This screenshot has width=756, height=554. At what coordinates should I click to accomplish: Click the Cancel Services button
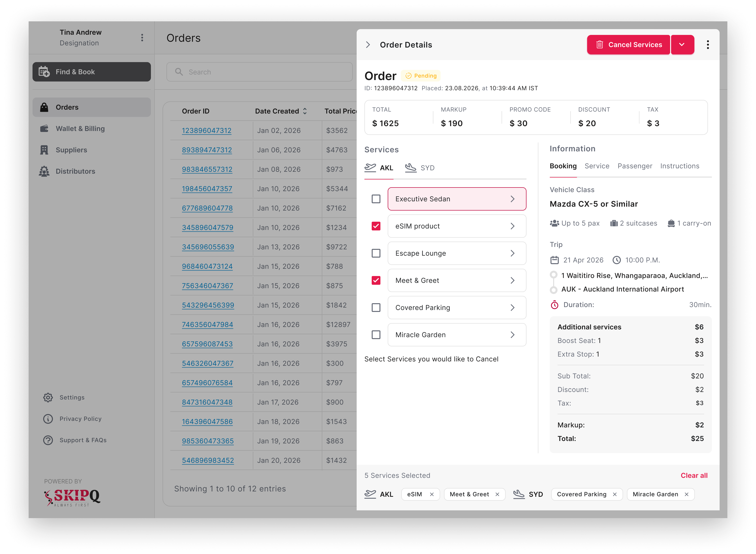[628, 45]
